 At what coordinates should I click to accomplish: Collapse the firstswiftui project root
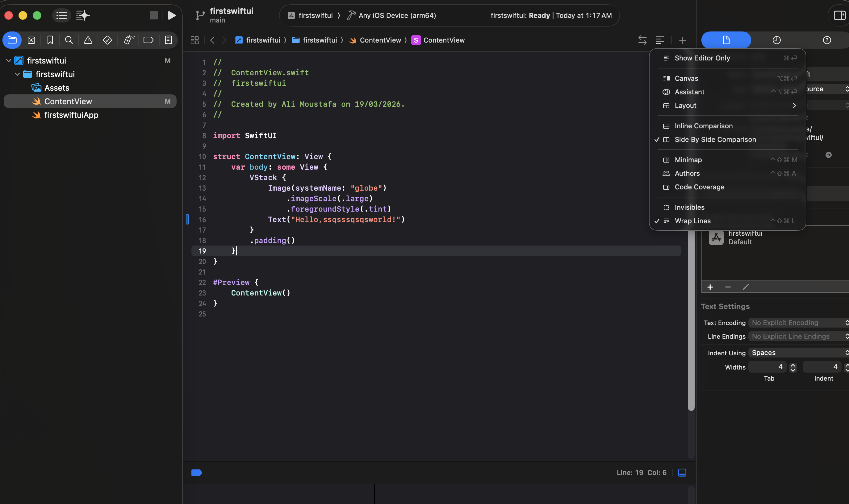pos(9,61)
